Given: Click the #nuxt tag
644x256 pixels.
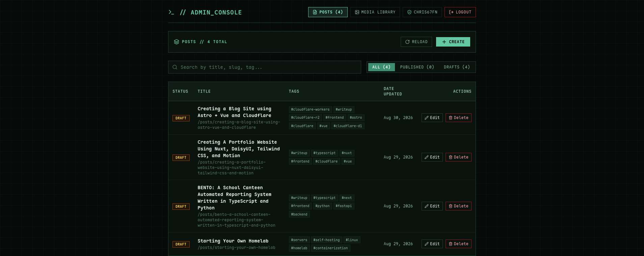Looking at the screenshot, I should pyautogui.click(x=347, y=153).
